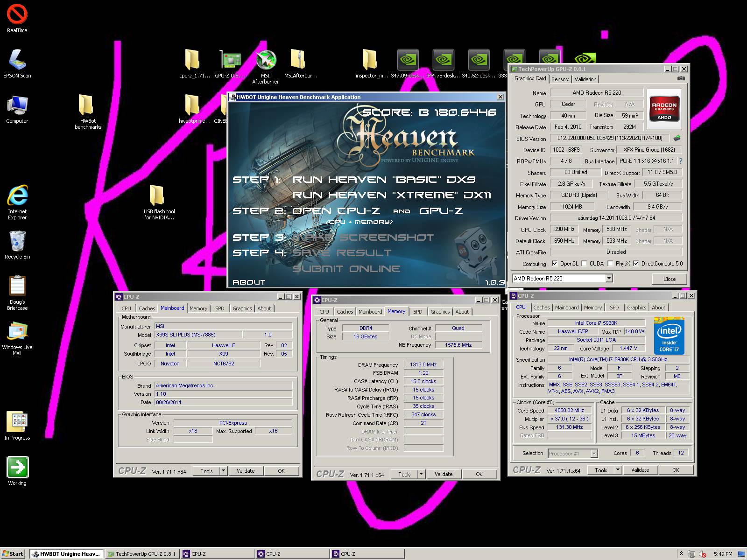Click Save Result in Heaven benchmark

tap(342, 253)
